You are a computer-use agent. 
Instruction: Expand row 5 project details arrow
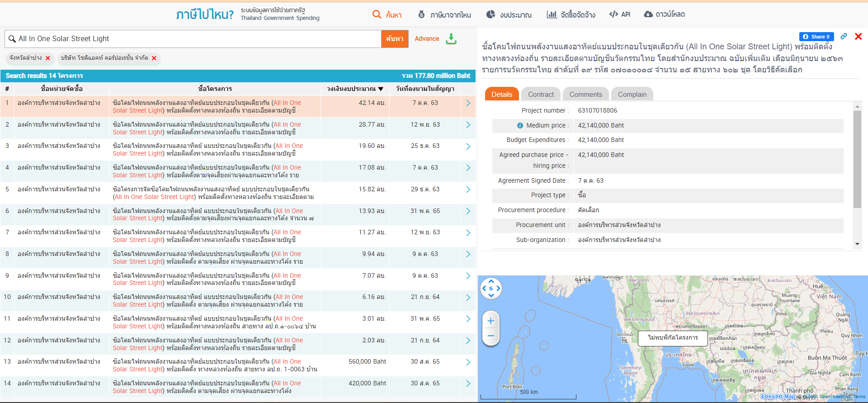click(x=468, y=190)
